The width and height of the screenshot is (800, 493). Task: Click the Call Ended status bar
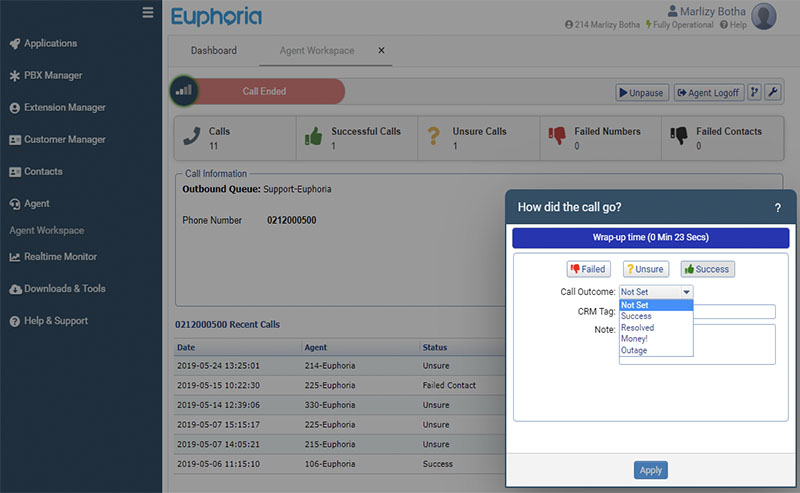pyautogui.click(x=264, y=91)
